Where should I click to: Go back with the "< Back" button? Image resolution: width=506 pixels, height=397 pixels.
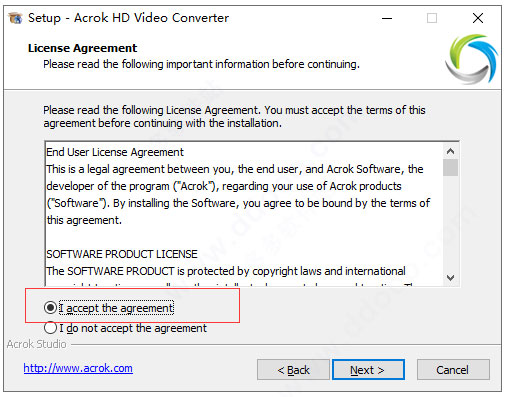click(293, 370)
